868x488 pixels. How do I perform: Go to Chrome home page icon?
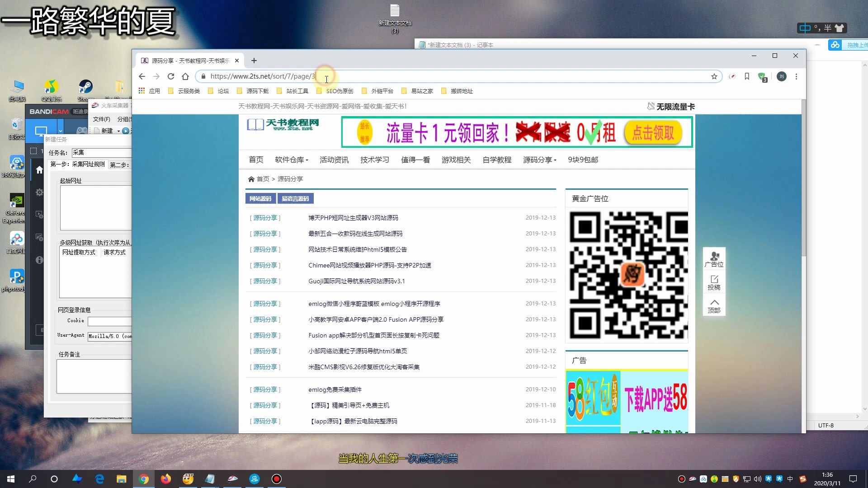point(185,76)
